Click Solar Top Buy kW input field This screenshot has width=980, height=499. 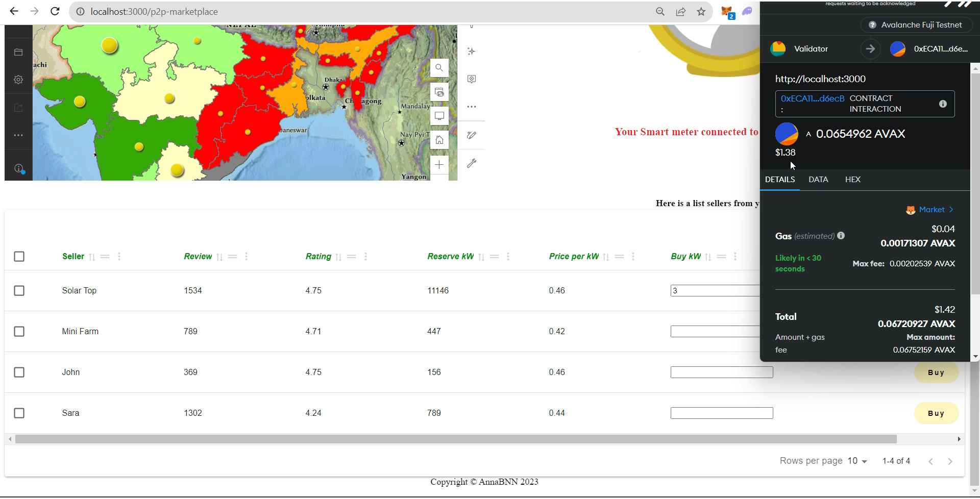pyautogui.click(x=715, y=291)
